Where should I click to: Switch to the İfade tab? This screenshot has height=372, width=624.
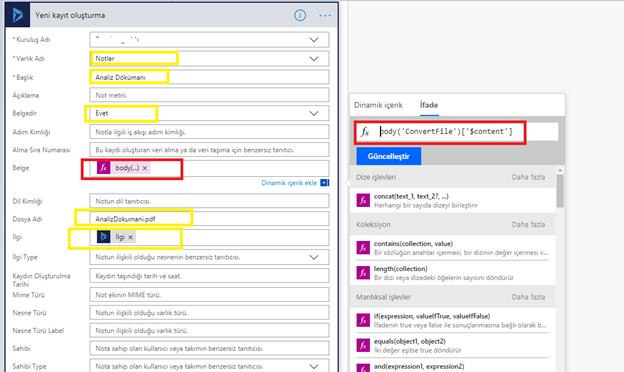point(429,105)
